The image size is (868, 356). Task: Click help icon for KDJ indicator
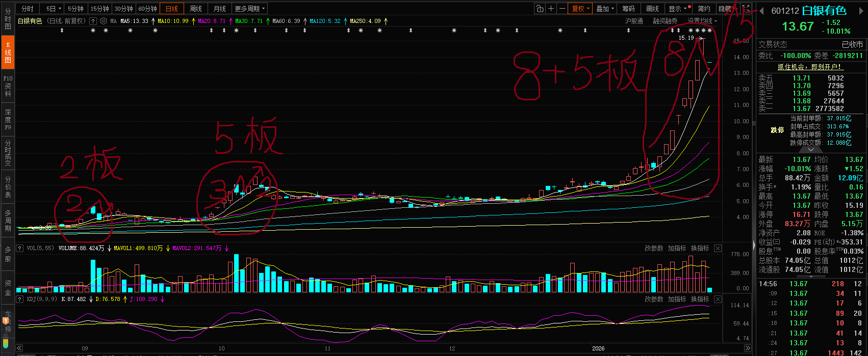(x=20, y=299)
